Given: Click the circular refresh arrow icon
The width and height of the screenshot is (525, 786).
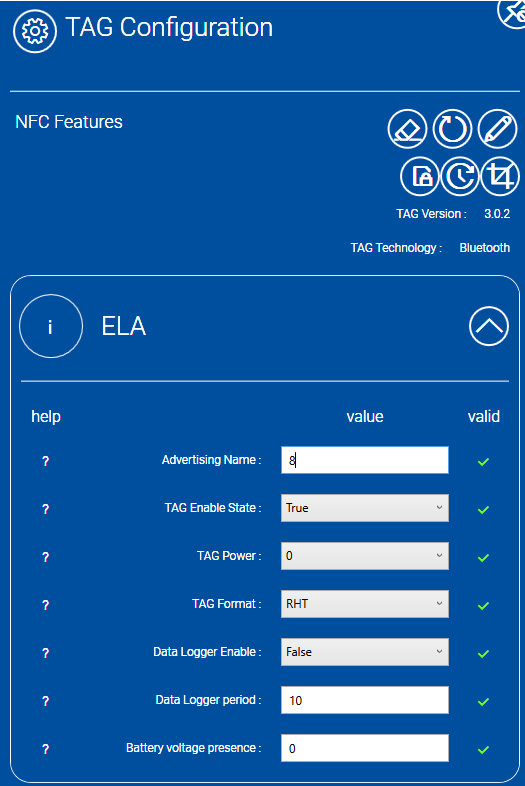Looking at the screenshot, I should [452, 129].
